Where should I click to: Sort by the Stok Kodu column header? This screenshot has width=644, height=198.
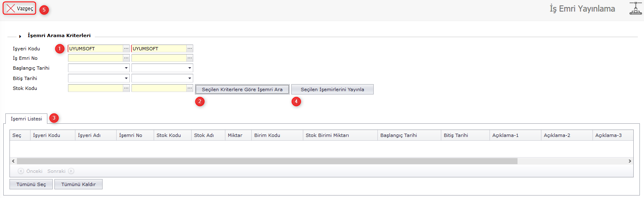(x=169, y=136)
